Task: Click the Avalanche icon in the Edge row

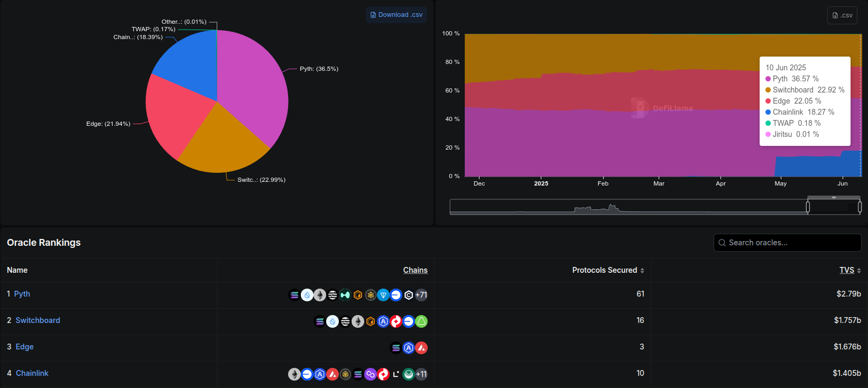Action: [421, 348]
